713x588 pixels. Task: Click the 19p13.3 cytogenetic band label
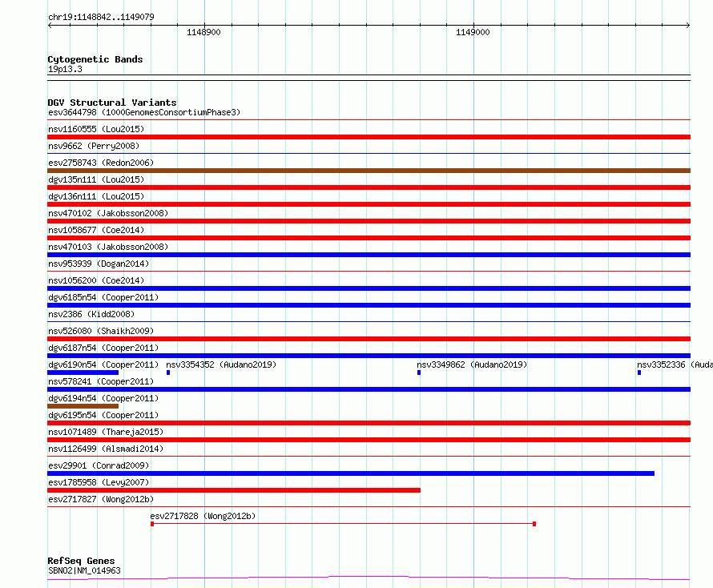tap(65, 69)
